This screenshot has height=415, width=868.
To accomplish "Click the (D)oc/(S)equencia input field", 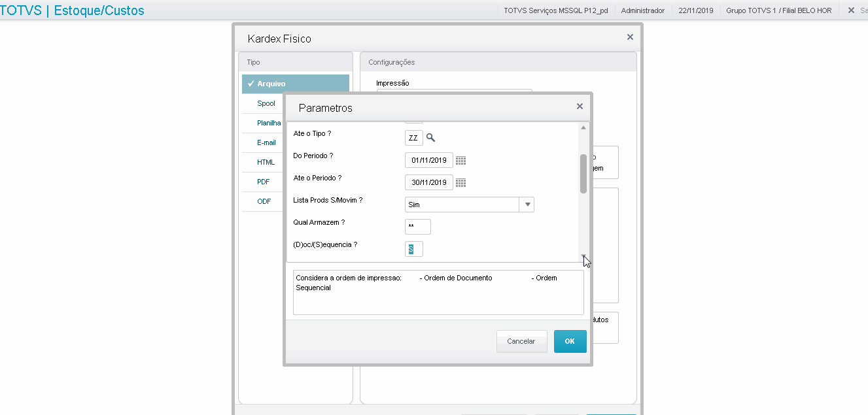I will [x=414, y=249].
